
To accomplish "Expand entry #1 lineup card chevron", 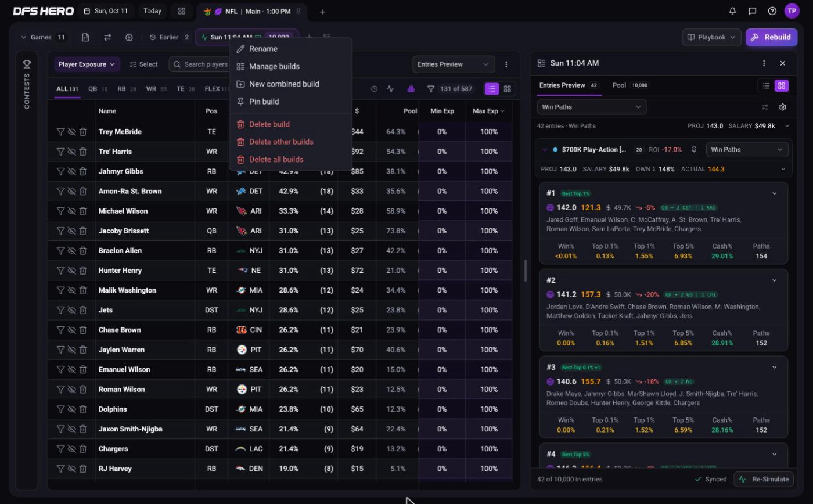I will 774,193.
